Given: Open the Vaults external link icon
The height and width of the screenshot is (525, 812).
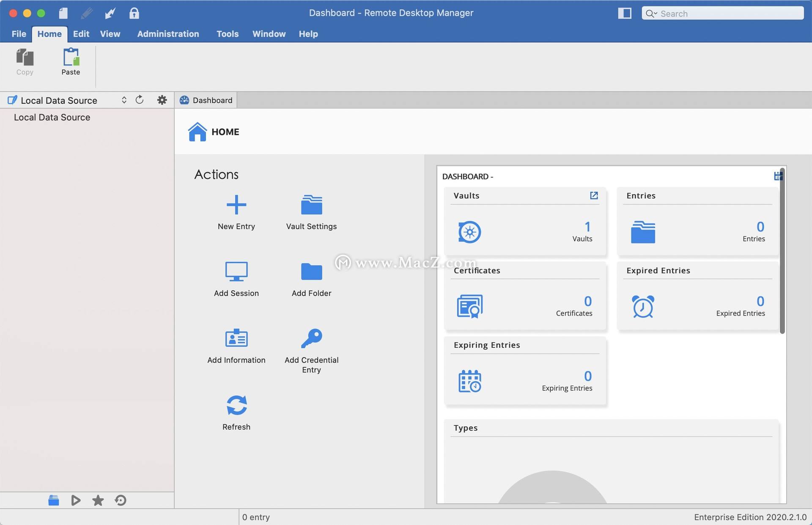Looking at the screenshot, I should click(x=594, y=195).
